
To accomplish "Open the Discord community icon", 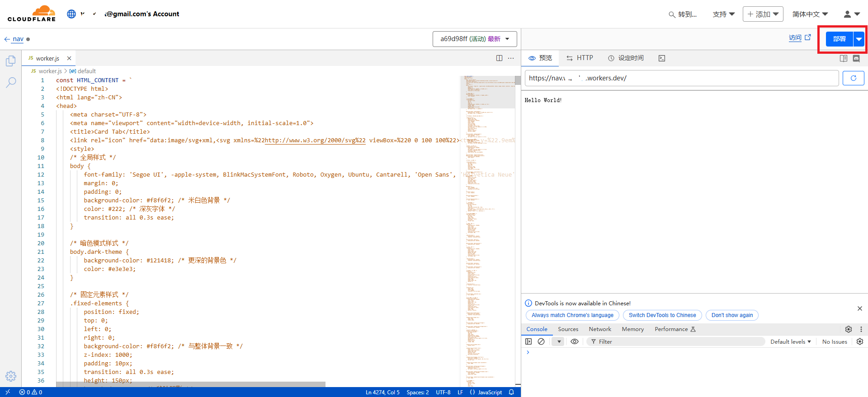I will click(x=856, y=58).
